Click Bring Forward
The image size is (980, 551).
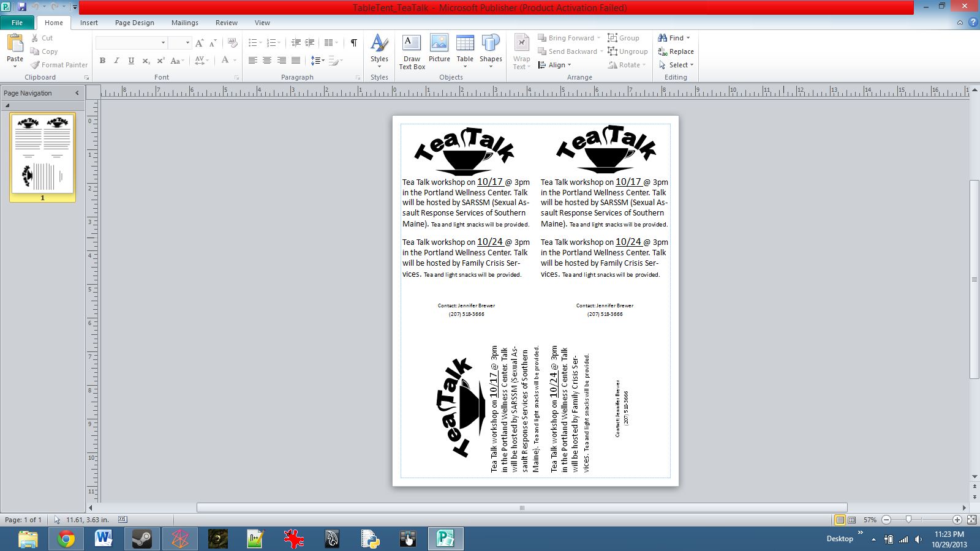[569, 38]
